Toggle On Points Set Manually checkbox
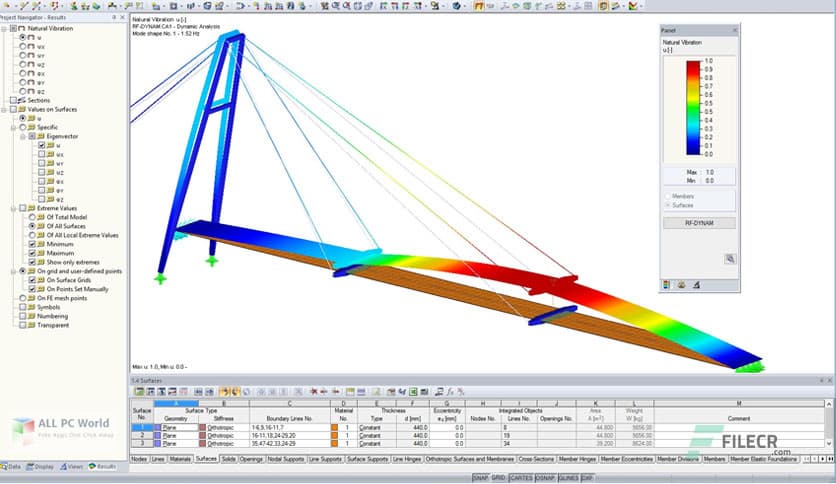The width and height of the screenshot is (836, 484). click(32, 289)
